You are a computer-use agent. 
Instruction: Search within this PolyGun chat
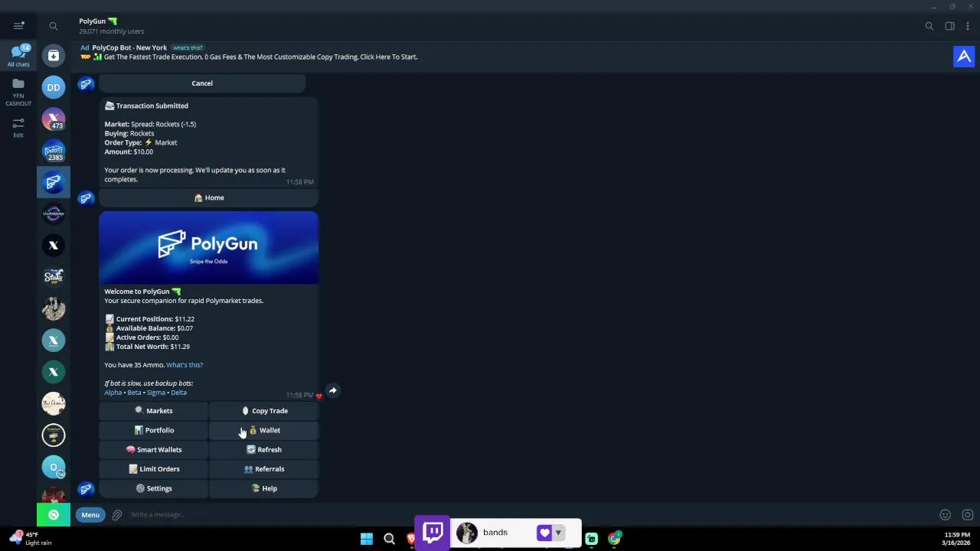tap(929, 26)
